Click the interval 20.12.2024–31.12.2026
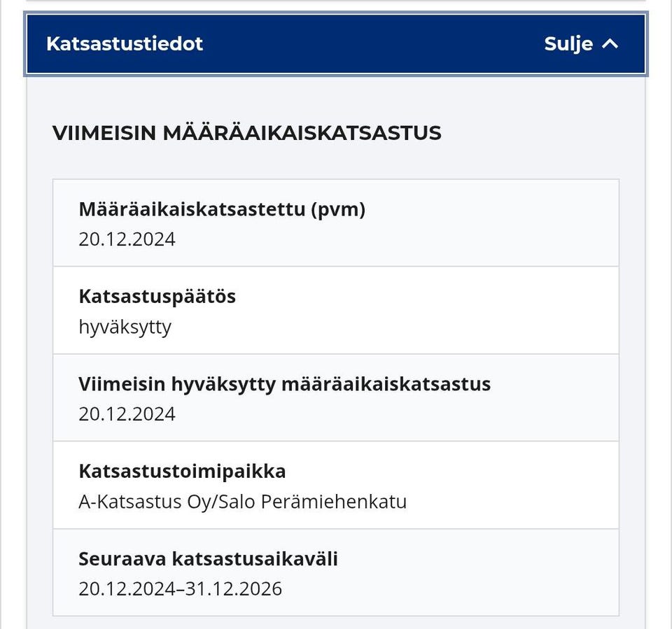Viewport: 672px width, 629px height. coord(180,589)
